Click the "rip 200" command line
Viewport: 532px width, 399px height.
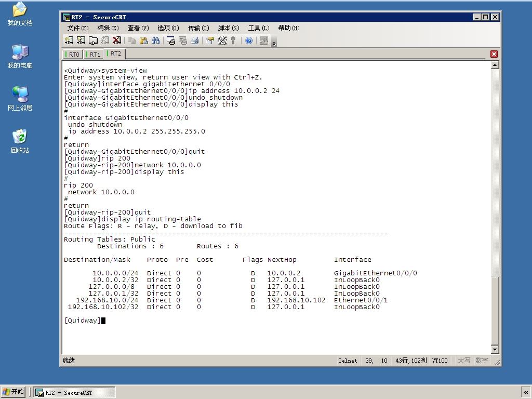click(x=97, y=158)
